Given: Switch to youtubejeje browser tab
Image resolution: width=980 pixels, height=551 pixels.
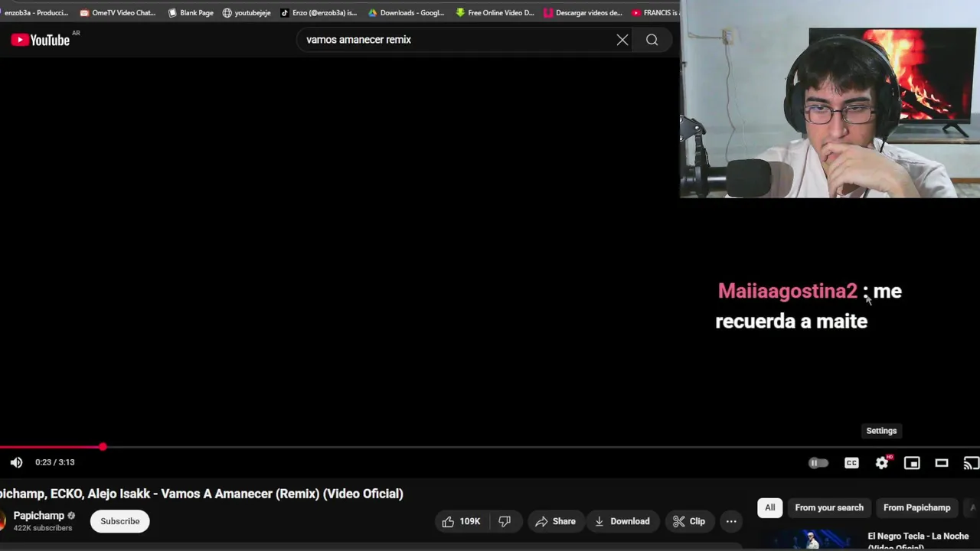Looking at the screenshot, I should (x=247, y=12).
